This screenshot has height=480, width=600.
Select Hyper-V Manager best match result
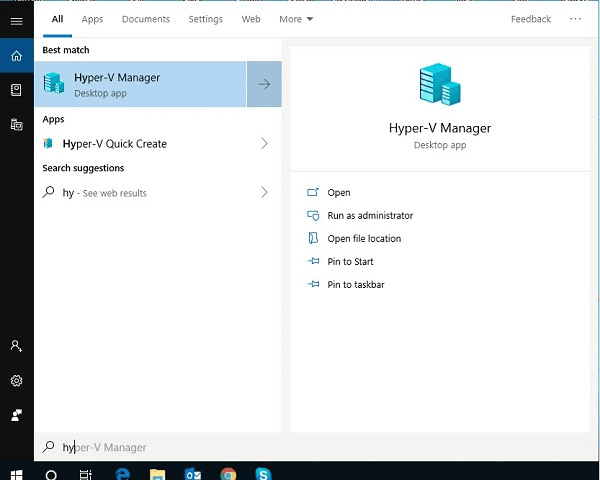tap(140, 84)
